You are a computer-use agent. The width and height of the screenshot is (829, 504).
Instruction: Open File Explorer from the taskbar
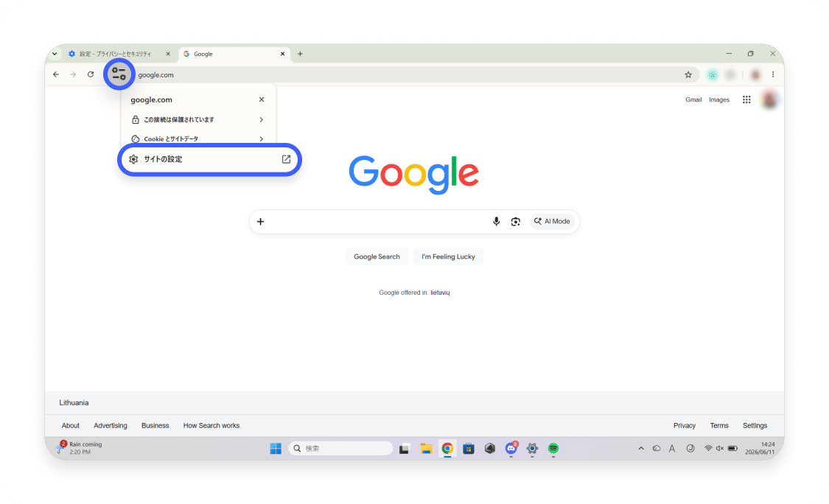(x=426, y=449)
